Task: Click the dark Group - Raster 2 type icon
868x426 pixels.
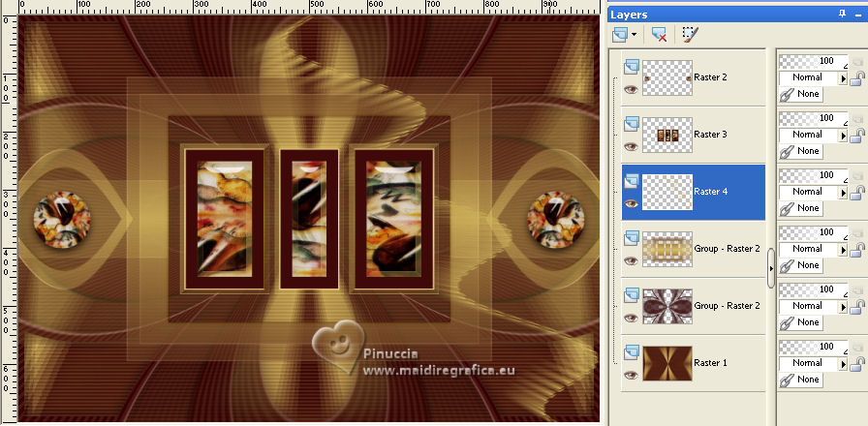Action: 631,295
